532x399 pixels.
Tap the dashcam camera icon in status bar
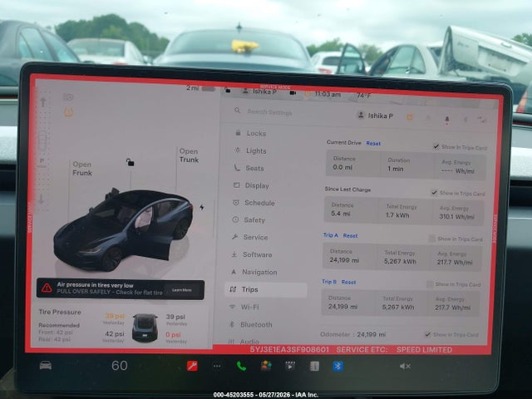(x=293, y=92)
